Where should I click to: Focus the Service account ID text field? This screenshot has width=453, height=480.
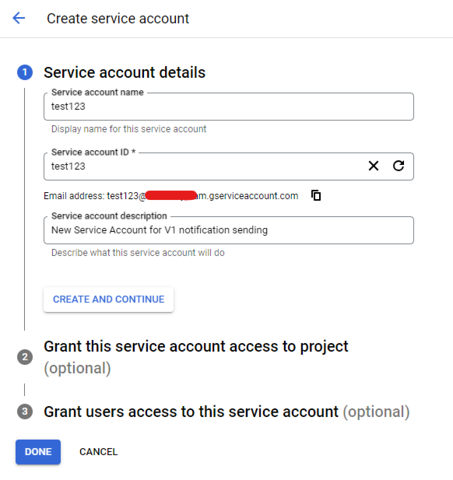[203, 166]
